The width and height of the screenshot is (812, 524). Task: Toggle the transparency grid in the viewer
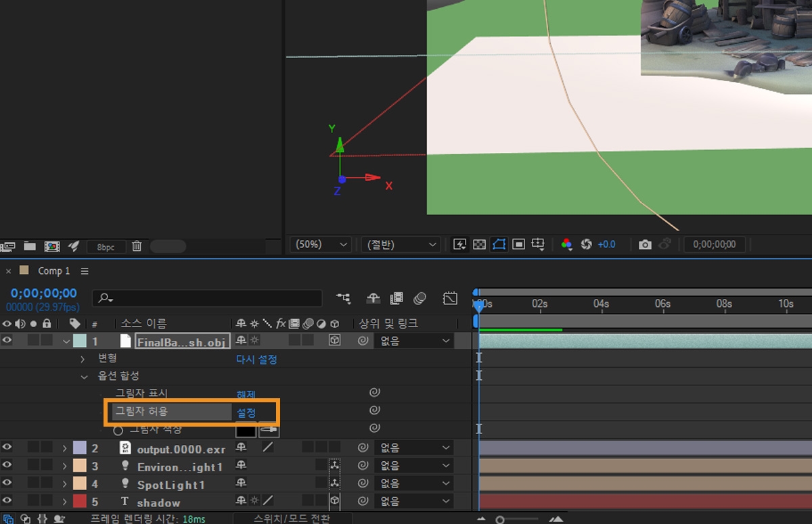[x=479, y=244]
